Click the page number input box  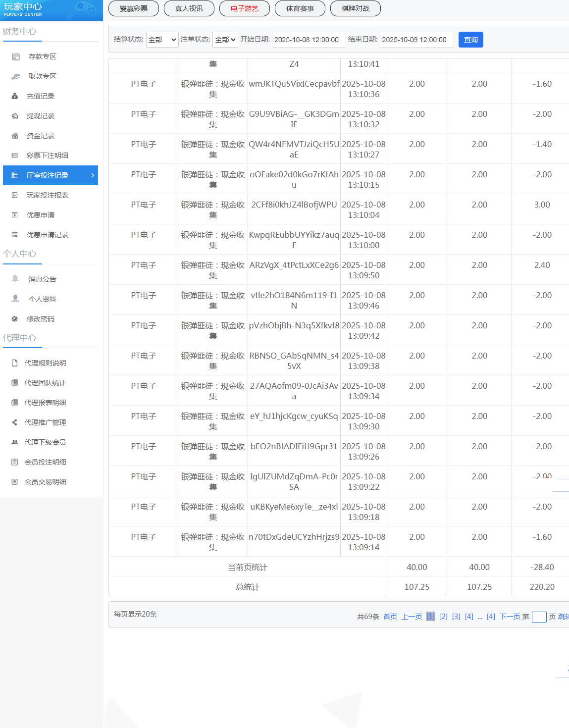pyautogui.click(x=539, y=617)
